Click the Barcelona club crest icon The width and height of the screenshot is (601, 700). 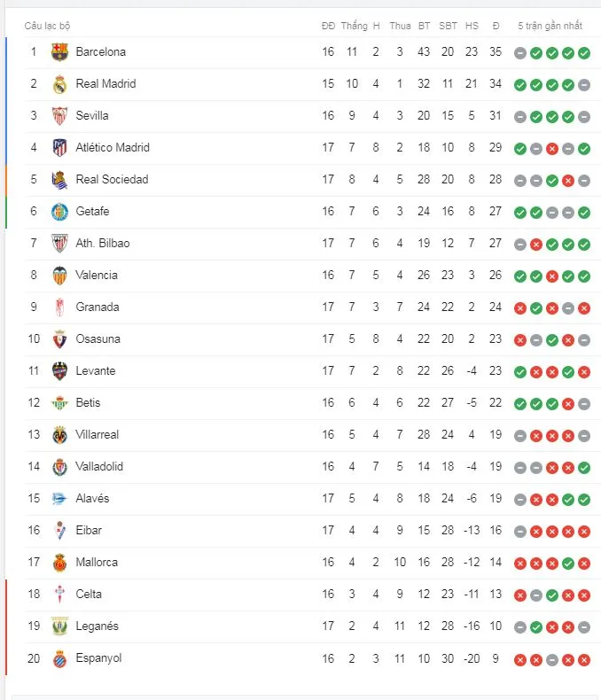[59, 52]
